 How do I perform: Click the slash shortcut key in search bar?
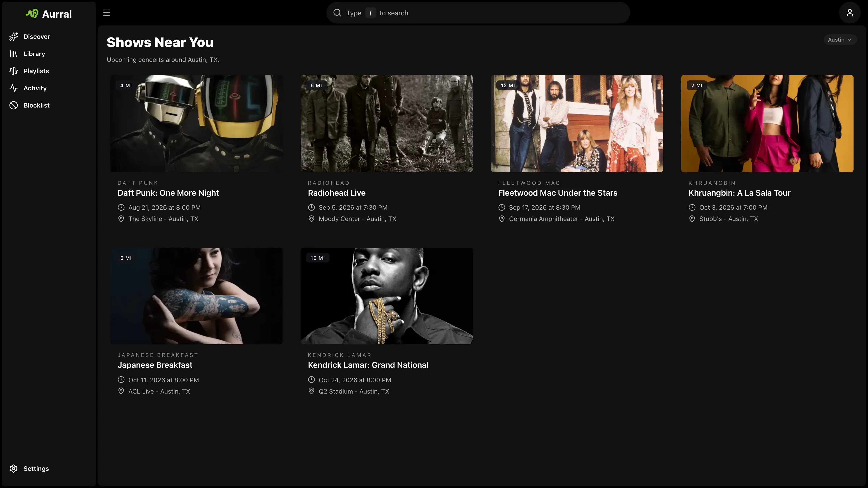point(370,13)
